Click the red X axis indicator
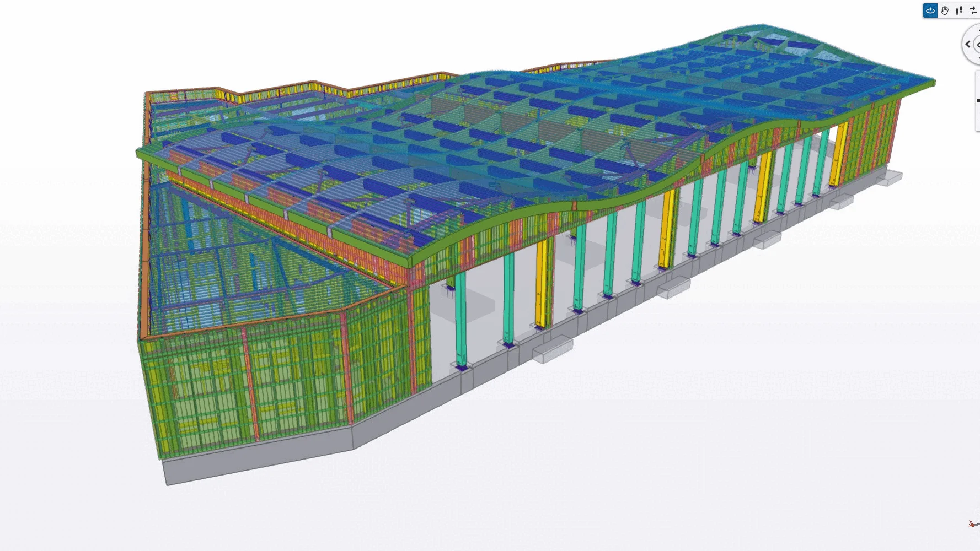Screen dimensions: 980x551 pyautogui.click(x=971, y=523)
